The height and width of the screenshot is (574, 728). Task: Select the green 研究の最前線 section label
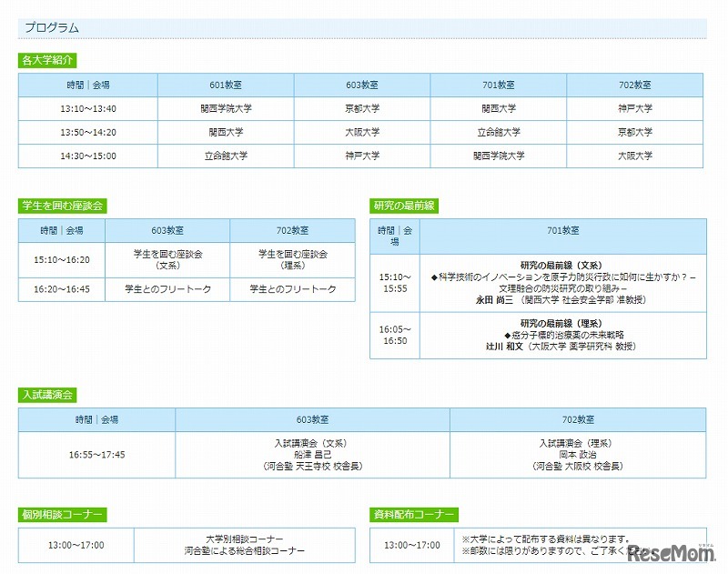(x=404, y=206)
